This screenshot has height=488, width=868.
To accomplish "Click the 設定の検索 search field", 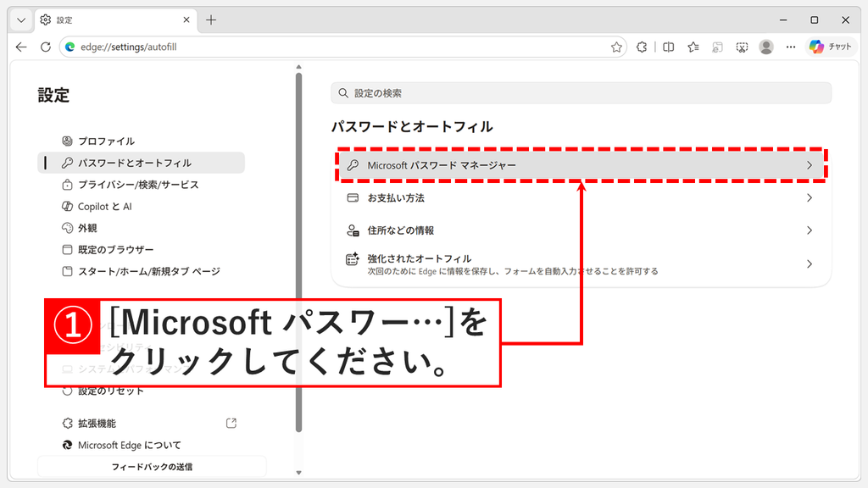I will click(581, 93).
